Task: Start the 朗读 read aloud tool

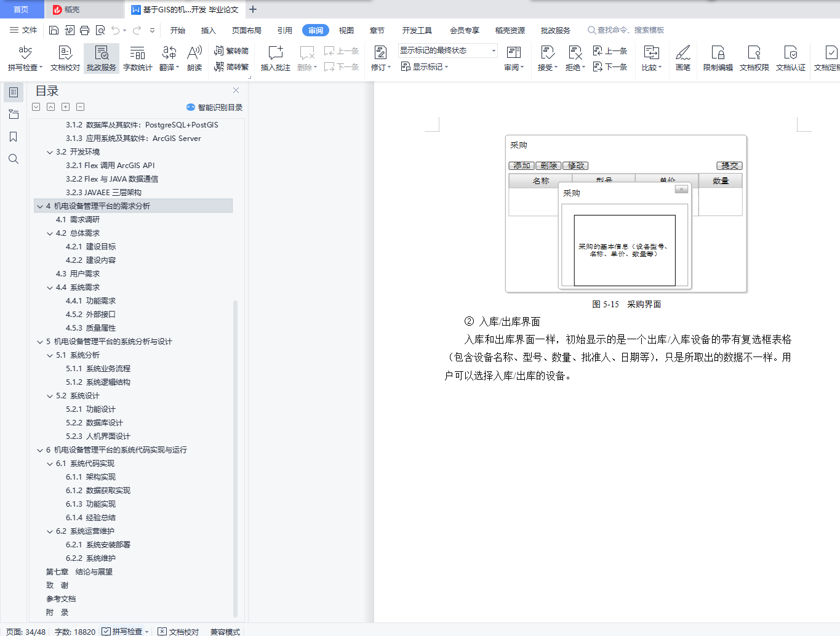Action: pyautogui.click(x=194, y=58)
